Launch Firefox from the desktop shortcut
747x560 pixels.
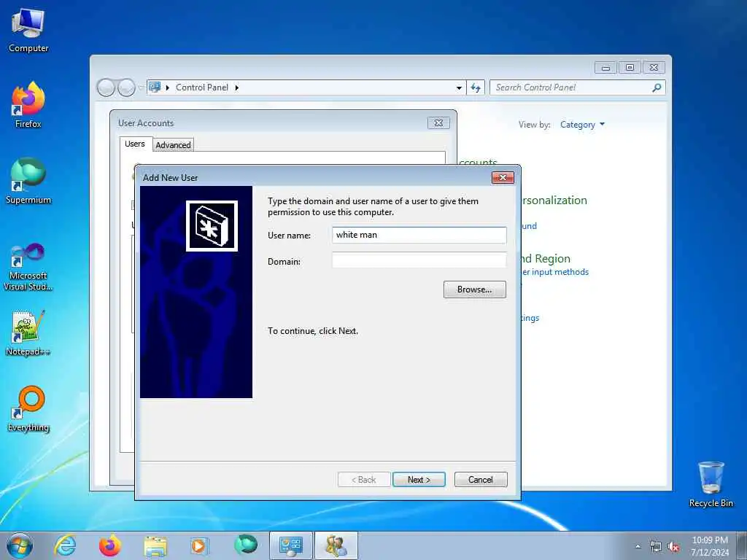[28, 105]
